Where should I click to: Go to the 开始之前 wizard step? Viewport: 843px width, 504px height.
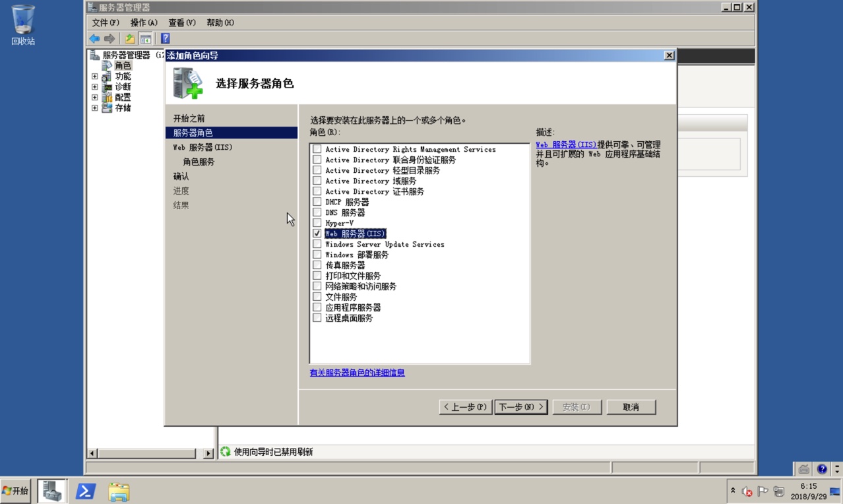(189, 118)
